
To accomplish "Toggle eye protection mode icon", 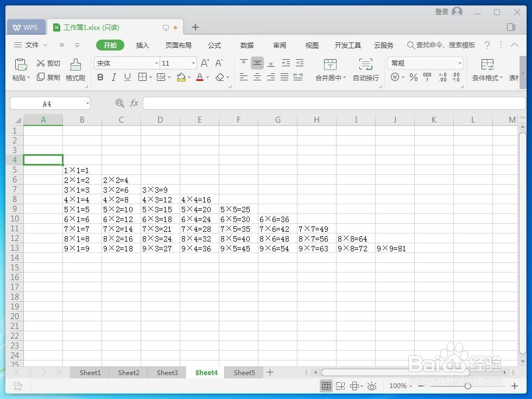I will pyautogui.click(x=372, y=386).
